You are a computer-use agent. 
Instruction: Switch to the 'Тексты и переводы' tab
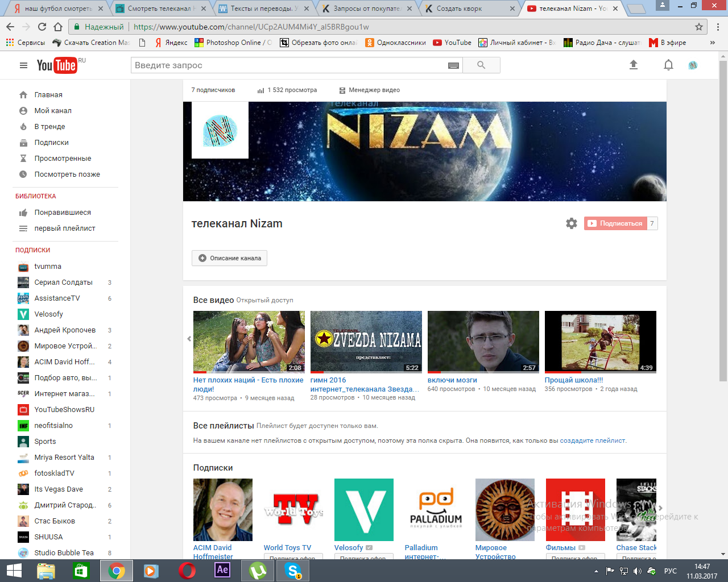[264, 9]
